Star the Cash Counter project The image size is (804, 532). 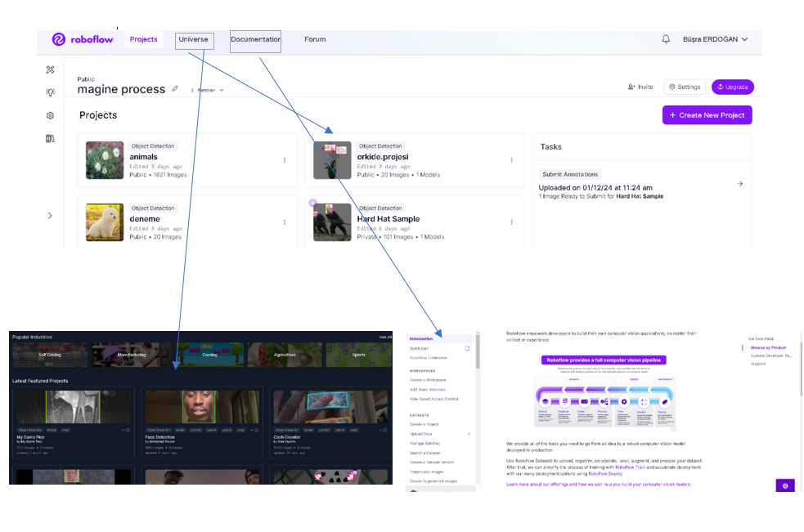point(384,430)
